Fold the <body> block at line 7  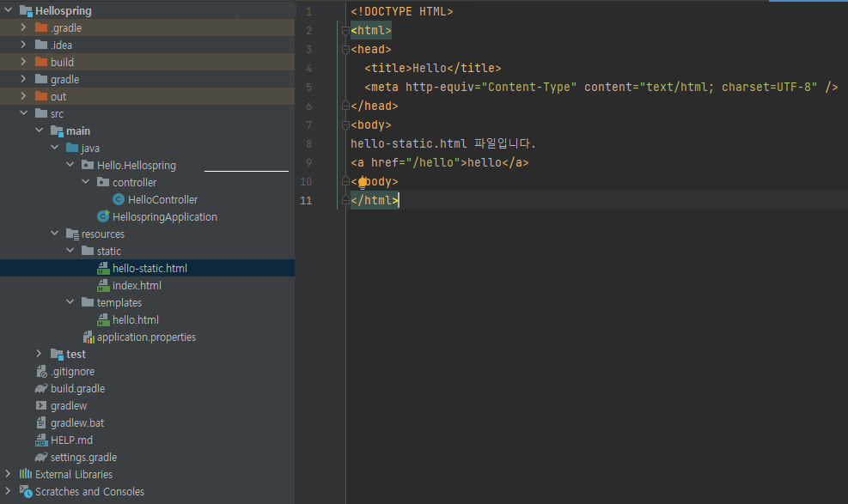(345, 125)
